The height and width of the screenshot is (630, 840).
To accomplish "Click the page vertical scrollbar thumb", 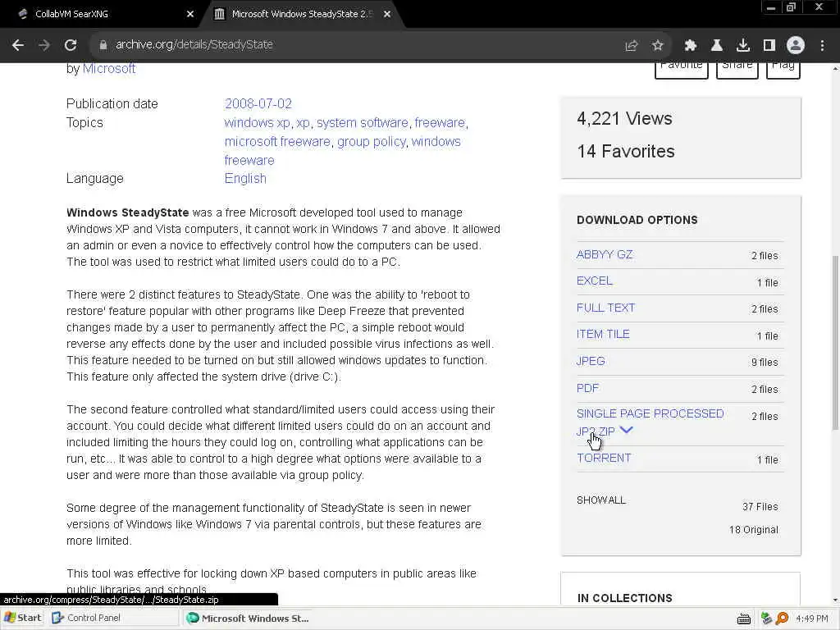I will [834, 343].
